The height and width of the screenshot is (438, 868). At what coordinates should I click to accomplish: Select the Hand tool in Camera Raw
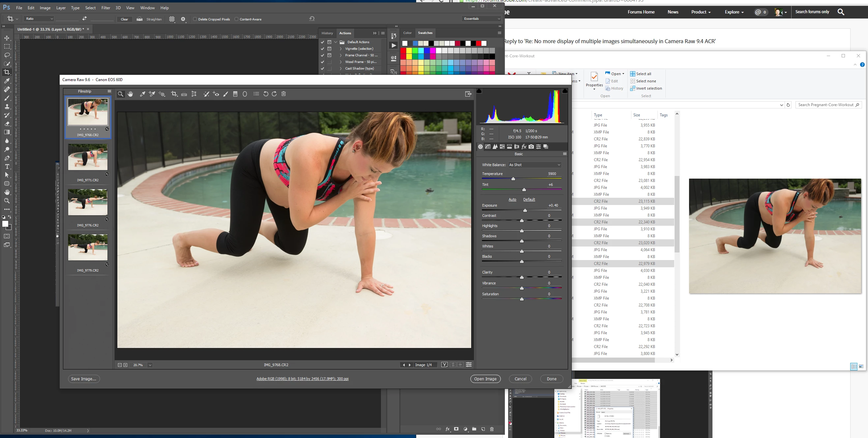tap(130, 94)
